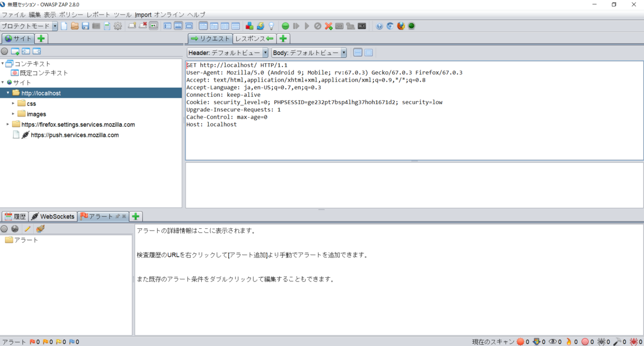Open the ファイル menu
Screen dimensions: 644x346
point(13,15)
